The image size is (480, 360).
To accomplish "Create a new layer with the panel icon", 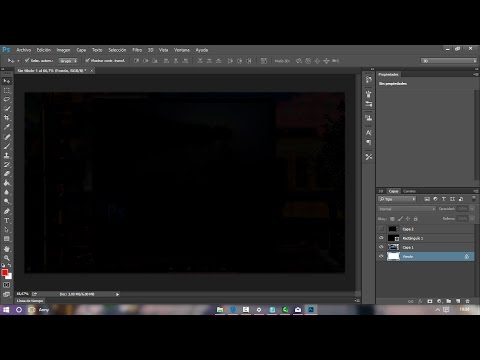I will 458,301.
